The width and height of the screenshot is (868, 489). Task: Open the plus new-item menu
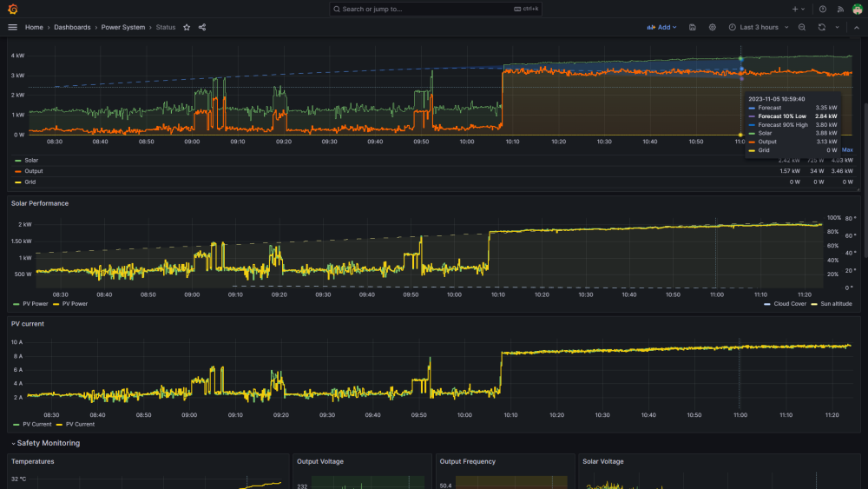click(x=798, y=9)
